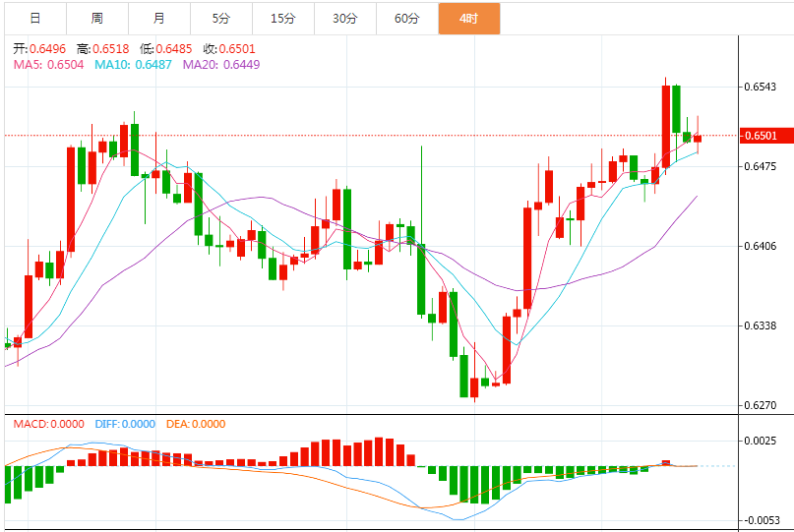The height and width of the screenshot is (532, 794).
Task: Click the tallest red candlestick near 0.6543
Action: click(x=666, y=127)
